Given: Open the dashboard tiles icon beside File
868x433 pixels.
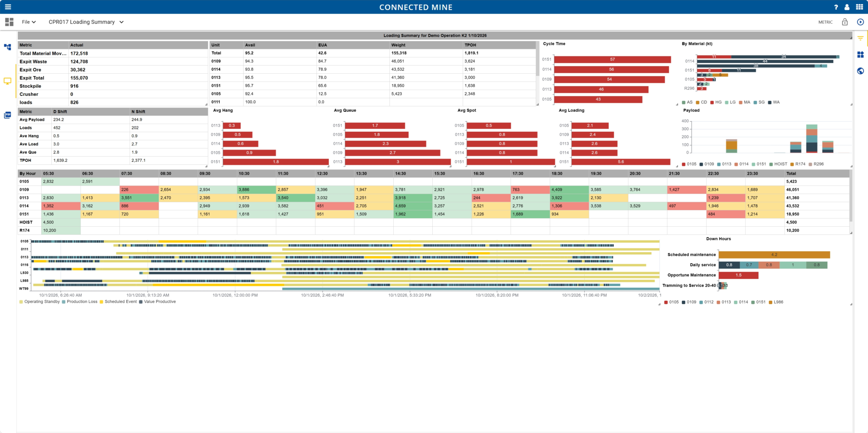Looking at the screenshot, I should [x=9, y=22].
